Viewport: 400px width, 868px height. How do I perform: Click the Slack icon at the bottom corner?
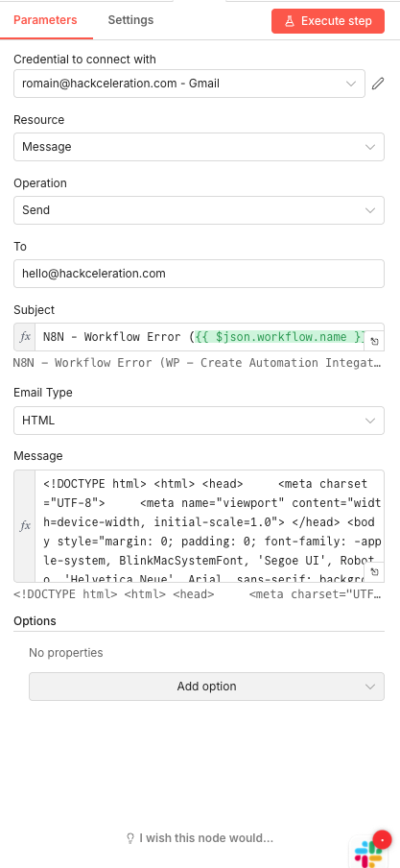pos(368,854)
